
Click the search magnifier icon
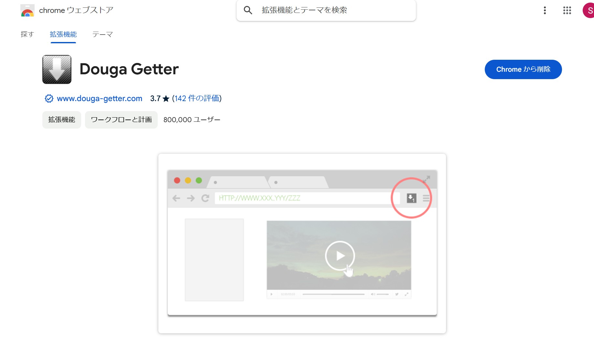tap(248, 10)
